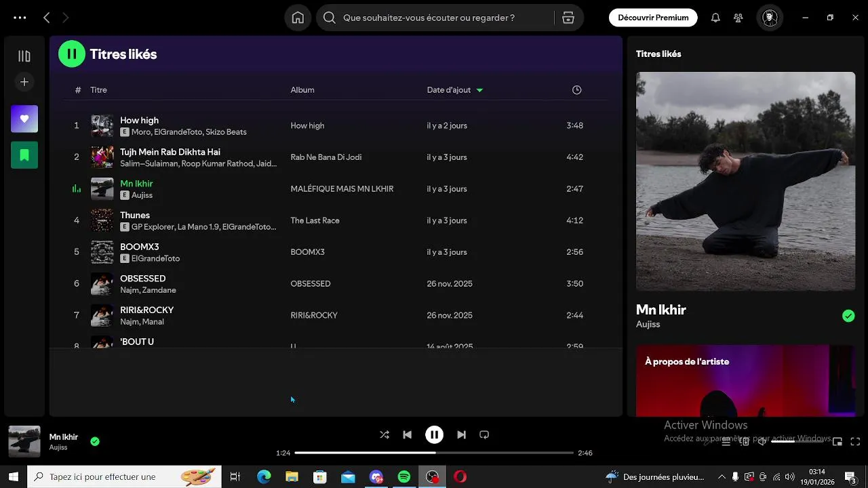Open the artist link Najm, Manal
The height and width of the screenshot is (488, 868).
tap(142, 322)
